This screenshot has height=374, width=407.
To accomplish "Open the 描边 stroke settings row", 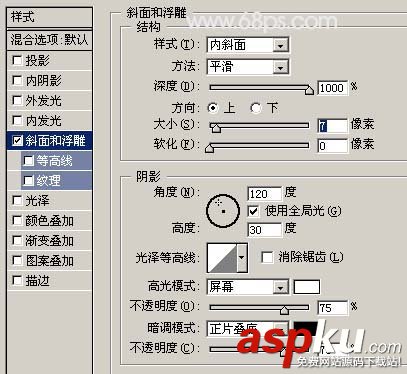I will 49,281.
